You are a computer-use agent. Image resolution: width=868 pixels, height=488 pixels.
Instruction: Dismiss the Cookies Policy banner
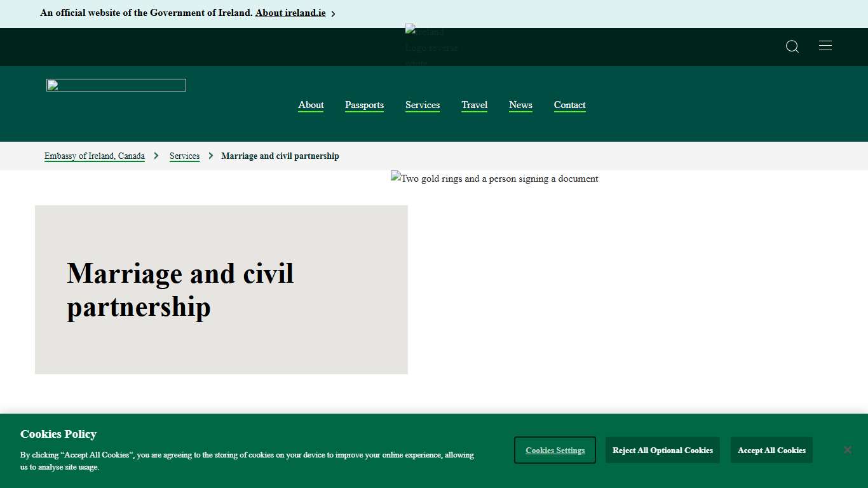tap(847, 449)
